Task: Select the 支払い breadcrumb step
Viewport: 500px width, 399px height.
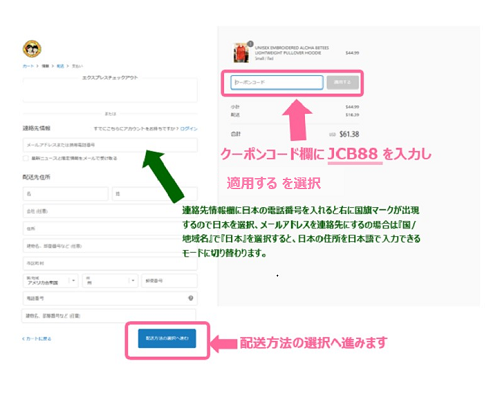Action: click(x=77, y=66)
